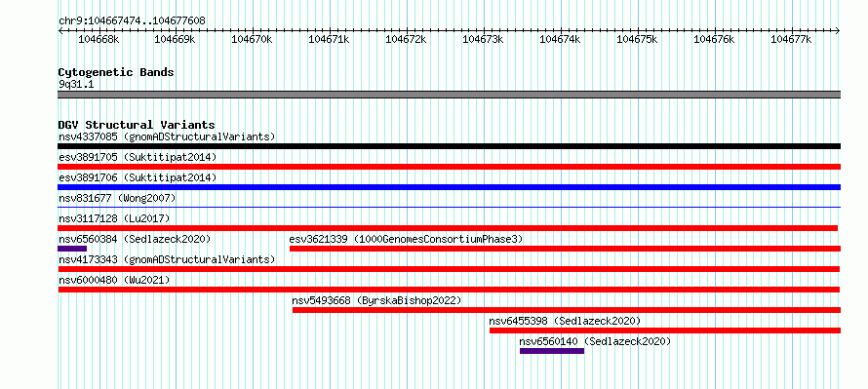Click the 104674k ruler tick label
Screen dimensions: 868x389
pyautogui.click(x=560, y=39)
